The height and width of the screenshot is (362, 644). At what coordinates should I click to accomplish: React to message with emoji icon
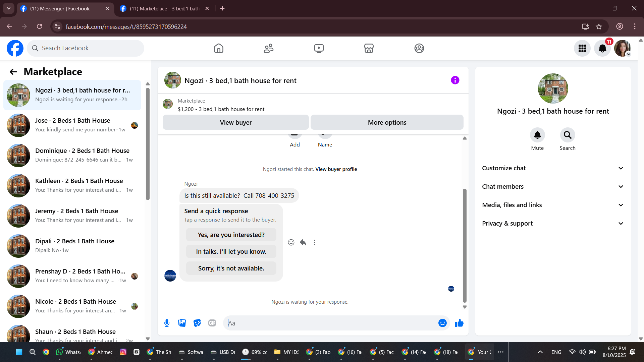point(291,242)
